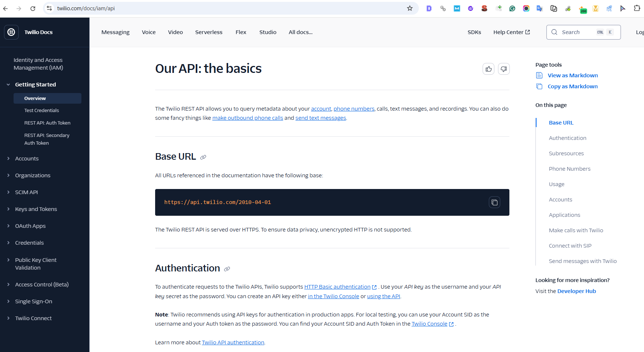Screen dimensions: 644x352
Task: Open the yellow M extension
Action: tap(596, 8)
